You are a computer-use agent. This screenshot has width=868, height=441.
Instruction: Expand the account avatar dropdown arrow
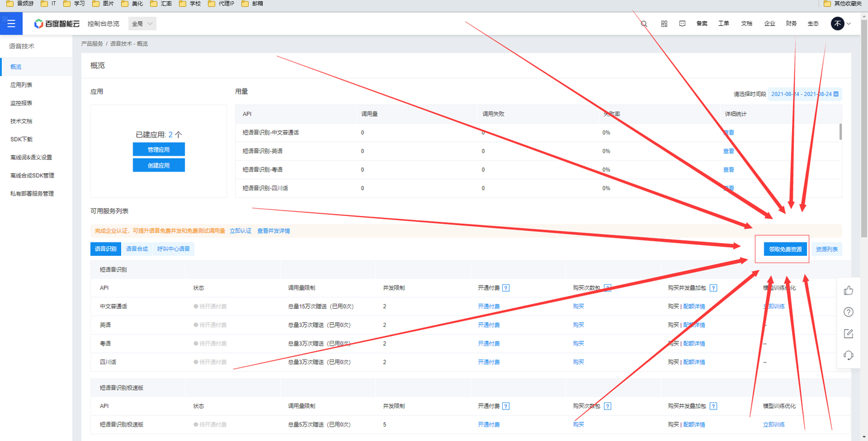tap(849, 24)
